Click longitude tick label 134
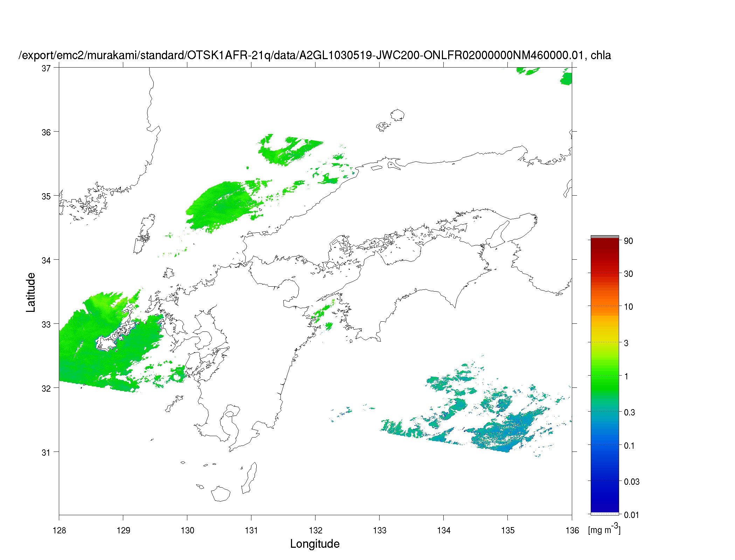Viewport: 735px width, 560px height. pos(444,530)
